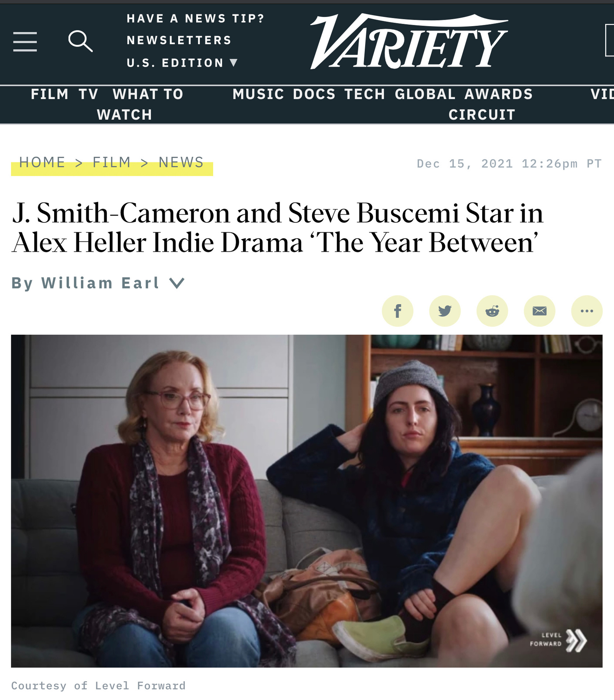Open more share options ellipsis
This screenshot has height=700, width=614.
point(587,311)
